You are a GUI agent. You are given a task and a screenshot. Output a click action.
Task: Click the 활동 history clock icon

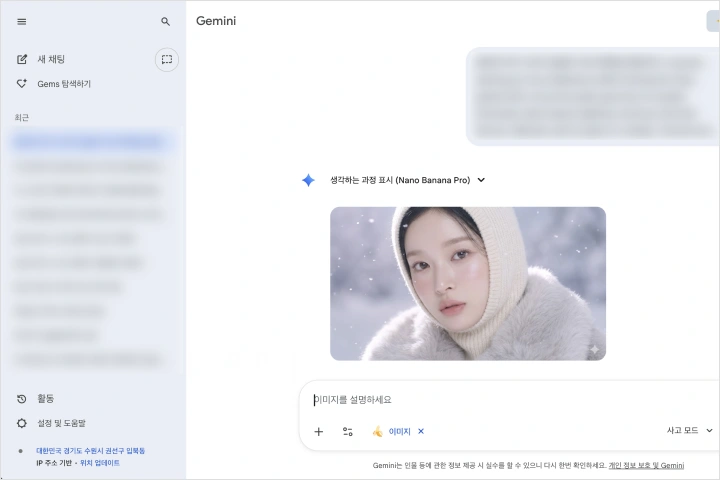[22, 399]
